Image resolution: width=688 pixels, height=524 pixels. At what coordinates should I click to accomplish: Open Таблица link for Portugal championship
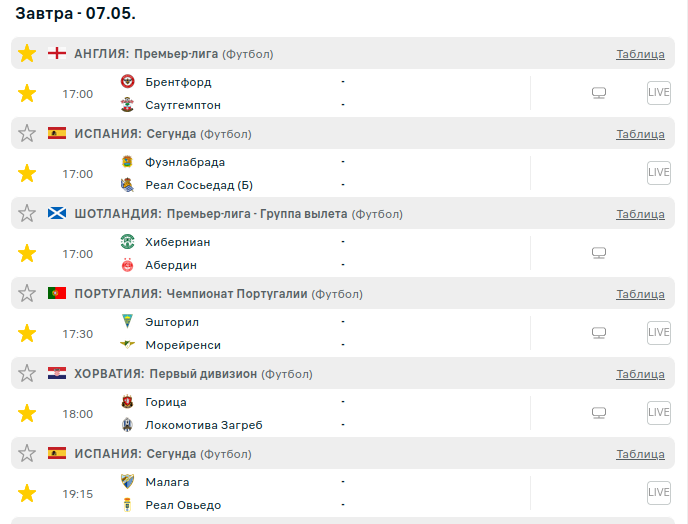(x=640, y=294)
